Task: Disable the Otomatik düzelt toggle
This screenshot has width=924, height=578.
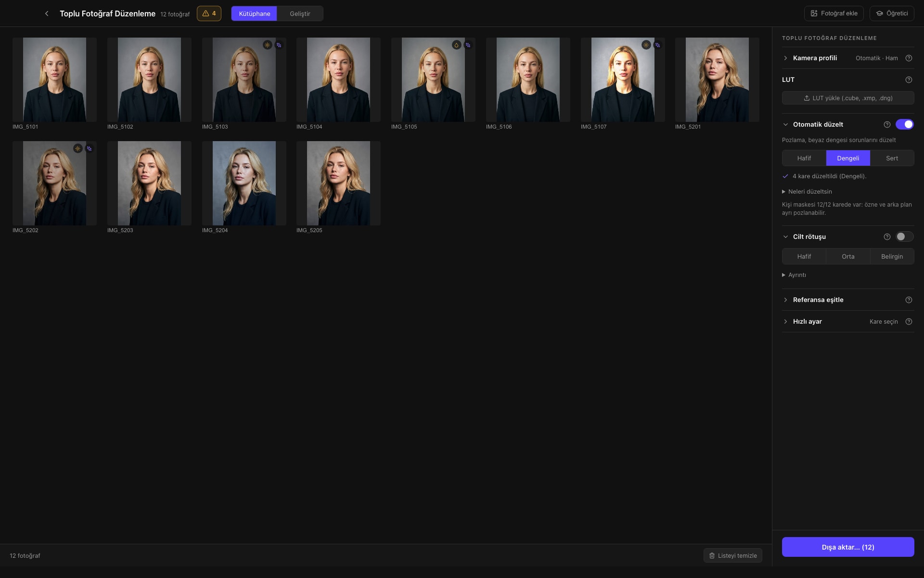Action: click(904, 124)
